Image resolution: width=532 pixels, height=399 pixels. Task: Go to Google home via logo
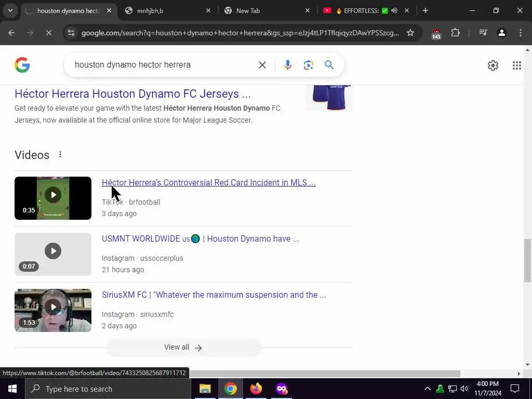[22, 65]
